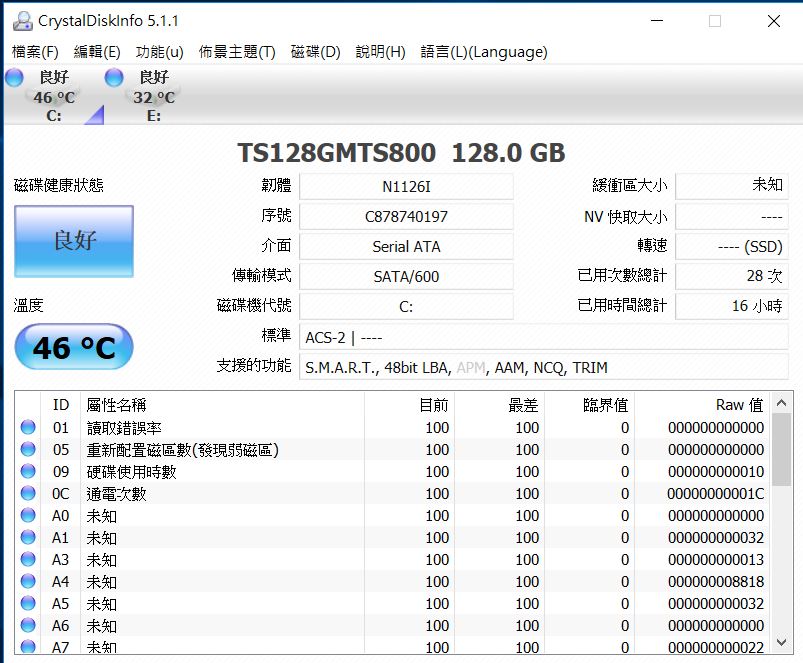Screen dimensions: 803x663
Task: Click the 溫度 label
Action: pyautogui.click(x=28, y=305)
